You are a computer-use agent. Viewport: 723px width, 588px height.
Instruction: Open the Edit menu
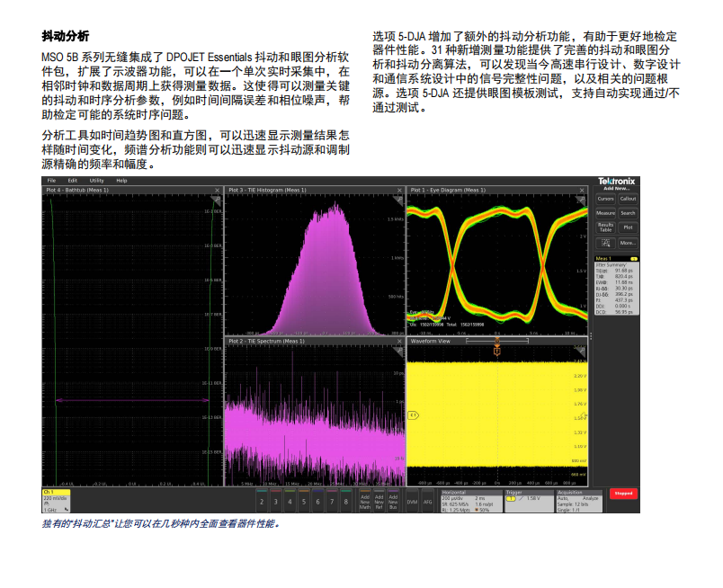[73, 181]
